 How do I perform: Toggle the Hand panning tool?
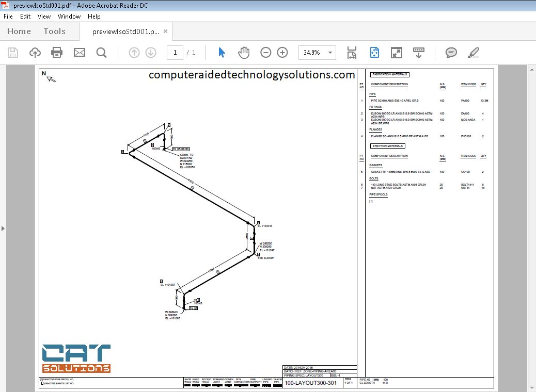coord(243,52)
